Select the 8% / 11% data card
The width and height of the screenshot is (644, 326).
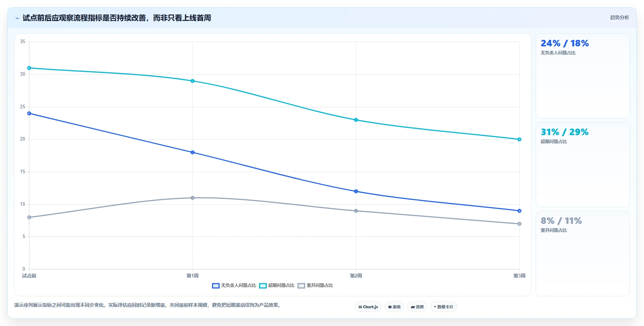point(582,254)
